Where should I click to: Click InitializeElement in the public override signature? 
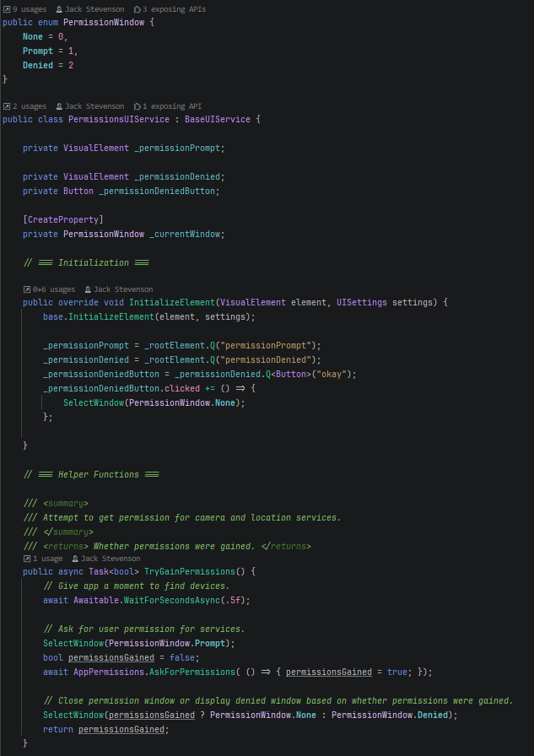coord(171,303)
